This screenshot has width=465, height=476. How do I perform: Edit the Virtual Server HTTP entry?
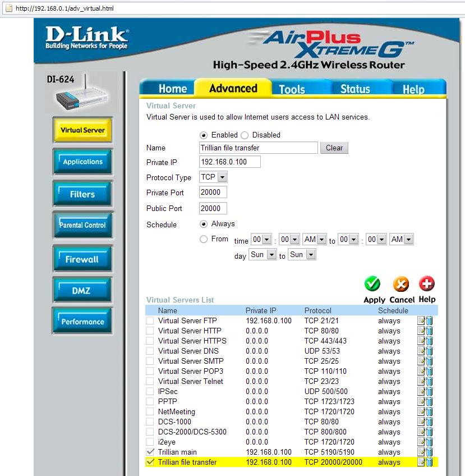(x=421, y=331)
